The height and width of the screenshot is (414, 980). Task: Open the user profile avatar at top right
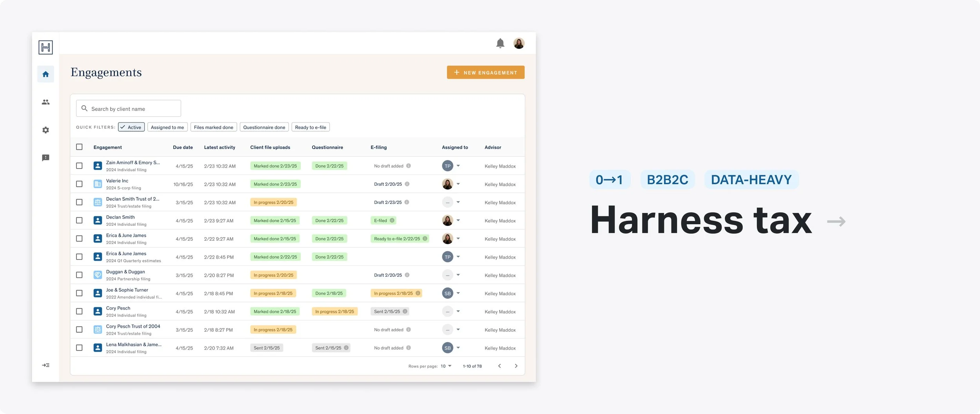pyautogui.click(x=519, y=43)
